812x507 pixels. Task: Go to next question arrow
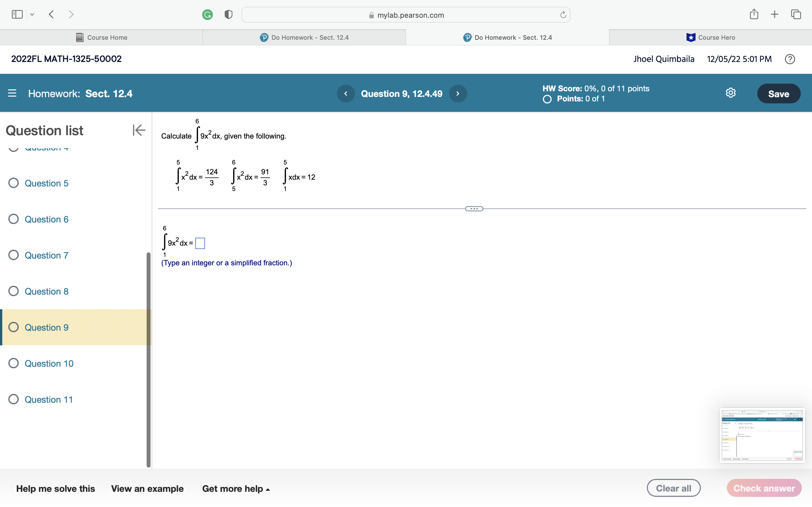[458, 94]
